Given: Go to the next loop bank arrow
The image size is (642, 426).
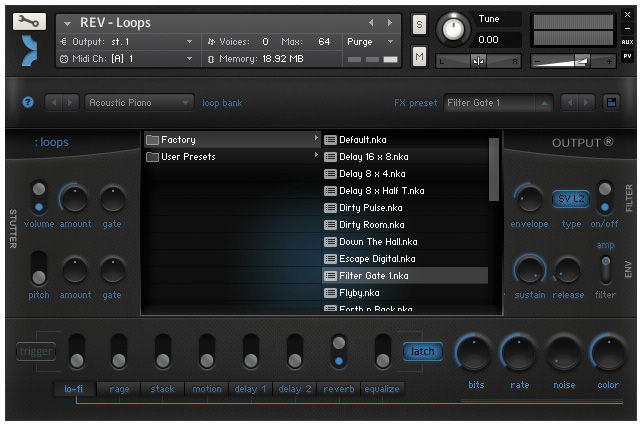Looking at the screenshot, I should pos(70,102).
